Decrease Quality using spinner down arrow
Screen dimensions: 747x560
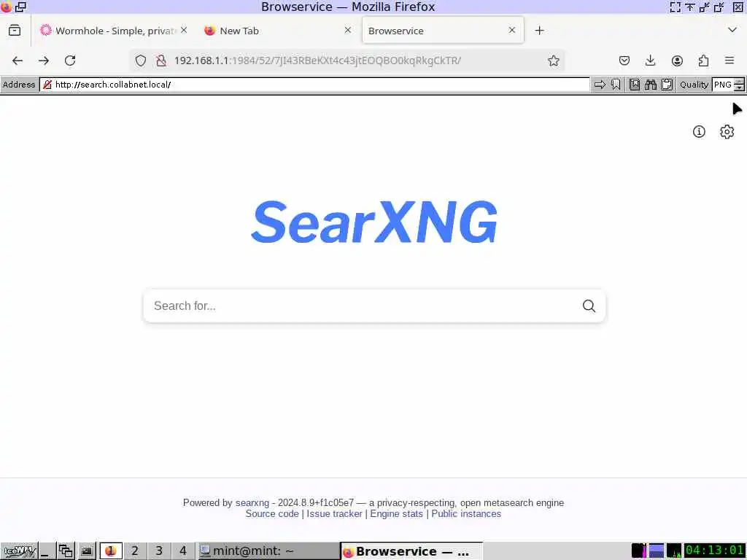[x=739, y=88]
